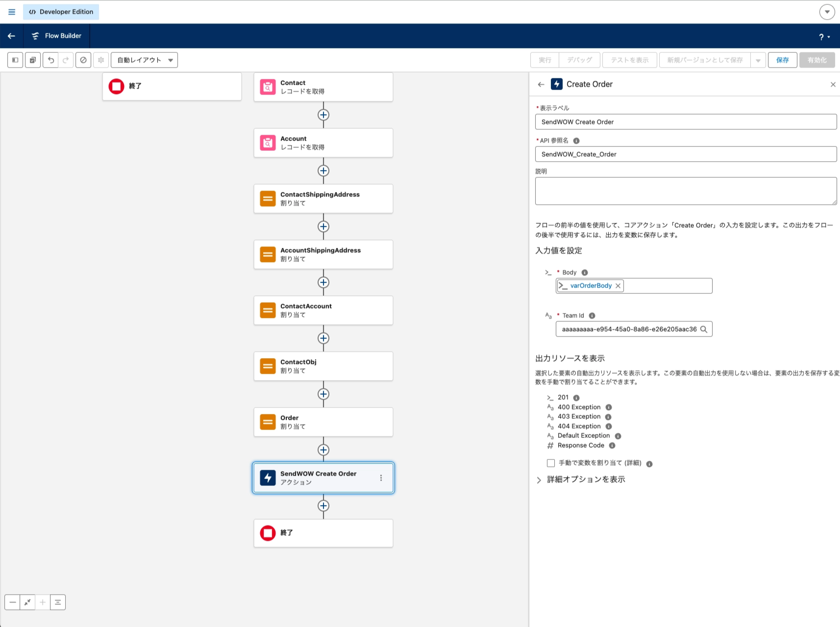
Task: Click the テストを表示 button
Action: click(x=630, y=60)
